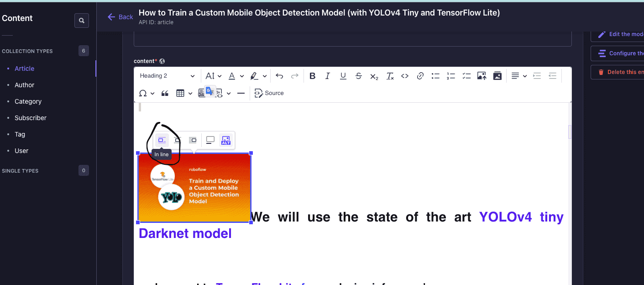Click the Source editing button
Viewport: 644px width, 285px height.
(x=269, y=93)
